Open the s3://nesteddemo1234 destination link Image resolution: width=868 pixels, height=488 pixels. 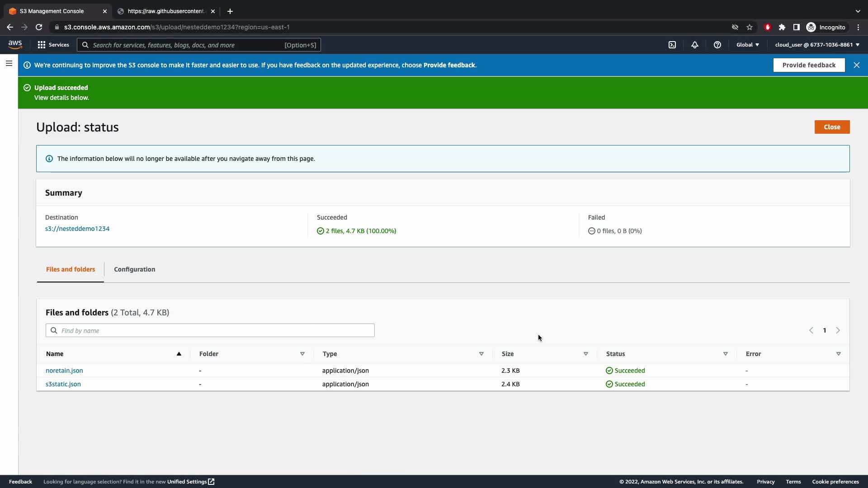[x=77, y=229]
